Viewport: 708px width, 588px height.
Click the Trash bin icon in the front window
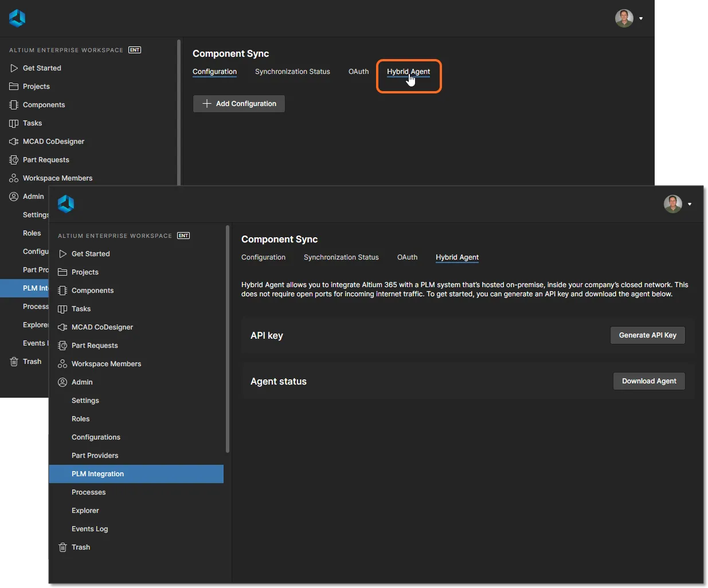[x=62, y=547]
